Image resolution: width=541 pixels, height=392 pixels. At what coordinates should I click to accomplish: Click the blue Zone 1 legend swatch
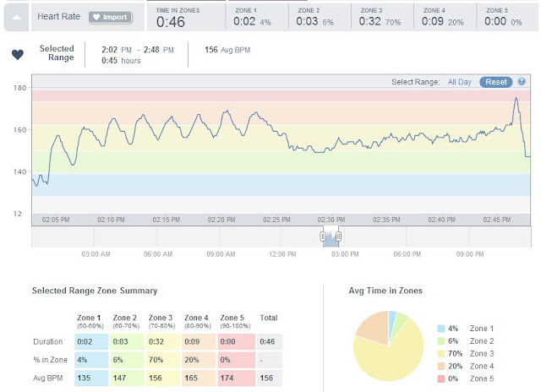point(441,329)
